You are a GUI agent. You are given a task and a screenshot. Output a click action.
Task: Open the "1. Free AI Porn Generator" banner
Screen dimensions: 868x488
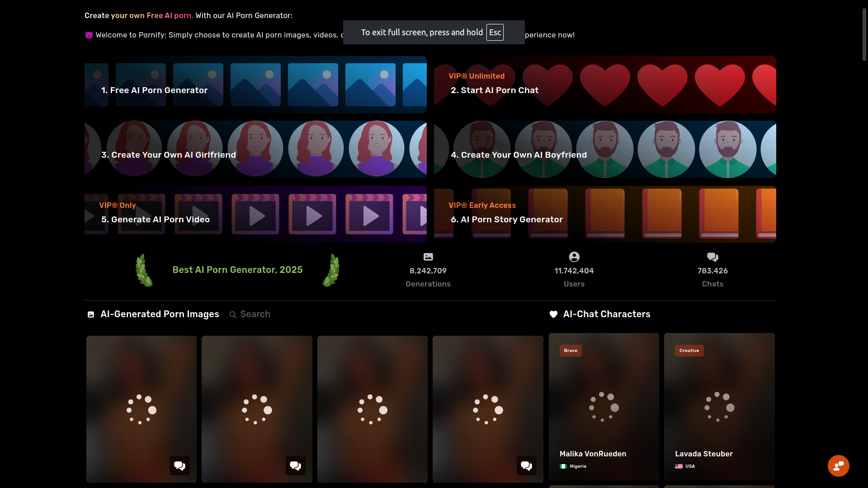pos(255,84)
